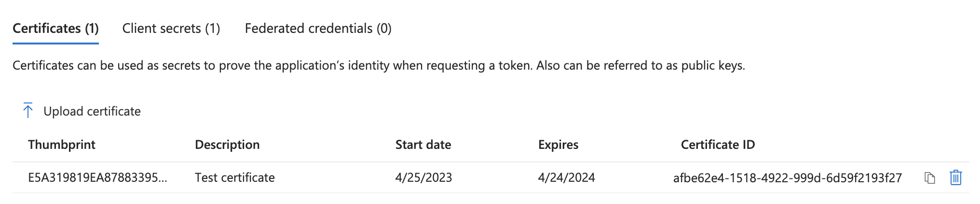
Task: Click the Test certificate description cell
Action: pos(235,177)
